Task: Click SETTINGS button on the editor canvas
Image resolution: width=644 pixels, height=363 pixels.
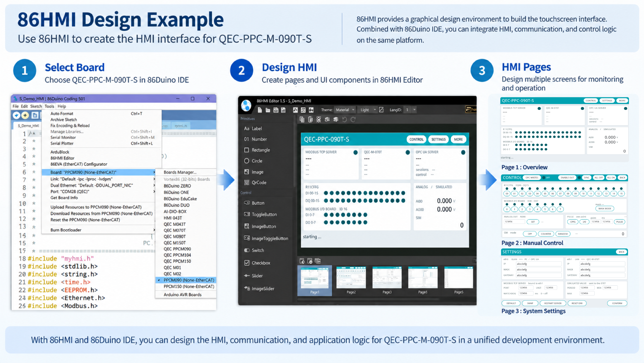Action: [x=438, y=139]
